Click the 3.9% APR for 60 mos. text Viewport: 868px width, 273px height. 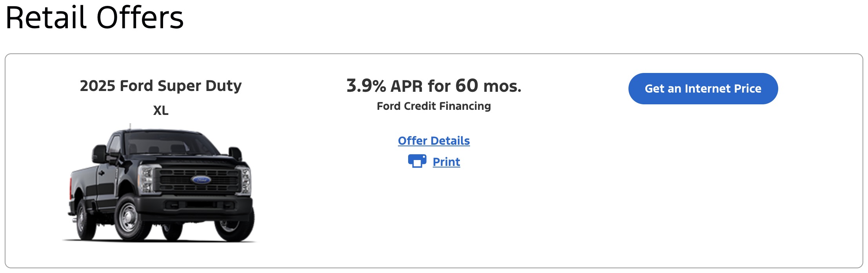[x=434, y=86]
